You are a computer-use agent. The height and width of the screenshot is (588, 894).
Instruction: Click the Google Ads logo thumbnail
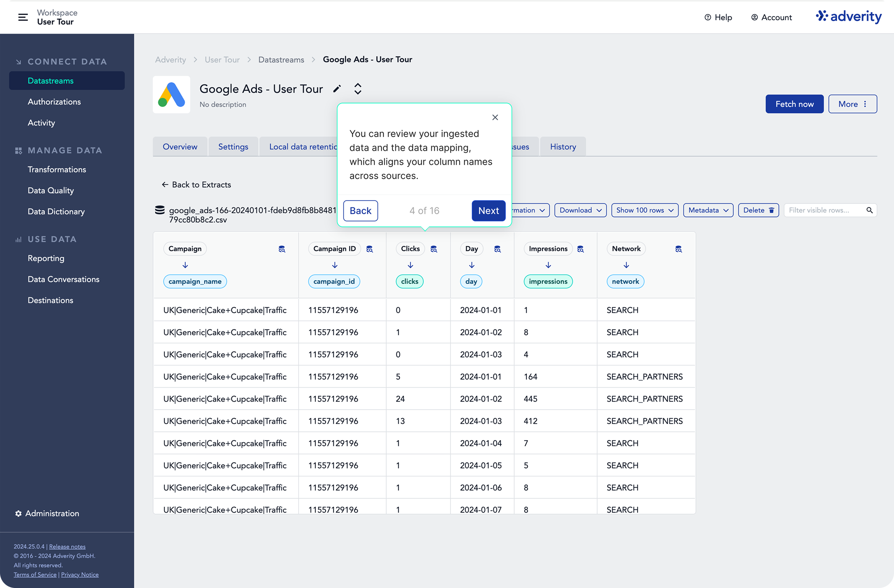pyautogui.click(x=172, y=95)
